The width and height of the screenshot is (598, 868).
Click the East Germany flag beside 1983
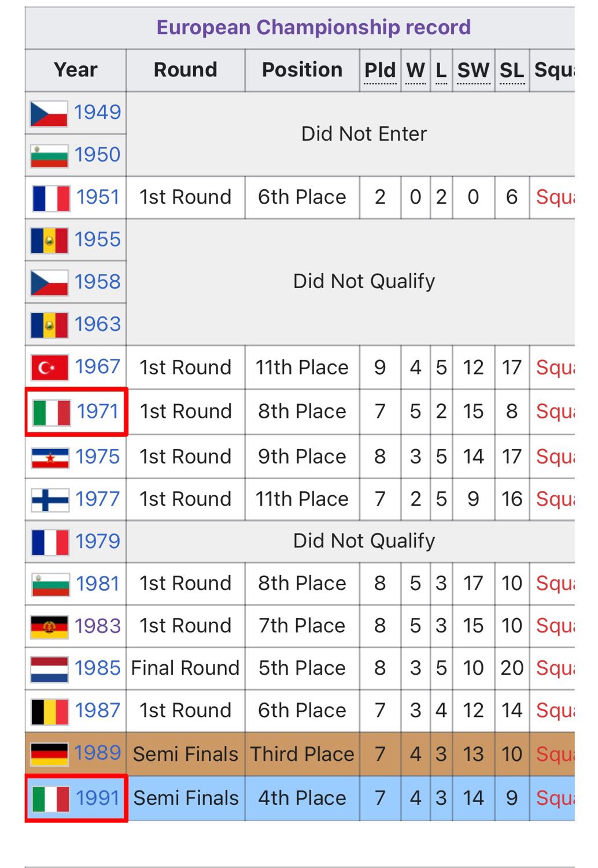coord(49,627)
